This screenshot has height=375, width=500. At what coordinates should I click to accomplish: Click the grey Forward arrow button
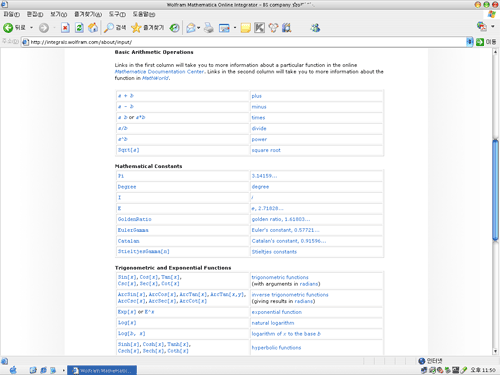[44, 28]
